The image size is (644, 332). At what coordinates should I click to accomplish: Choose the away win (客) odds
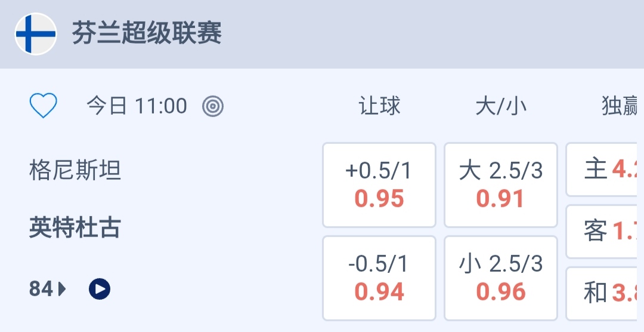605,232
